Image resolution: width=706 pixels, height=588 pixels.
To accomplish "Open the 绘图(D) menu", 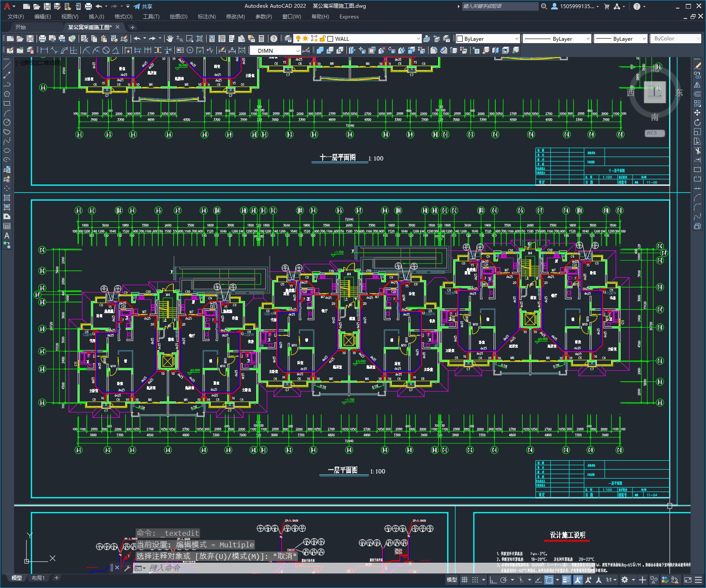I will click(178, 17).
